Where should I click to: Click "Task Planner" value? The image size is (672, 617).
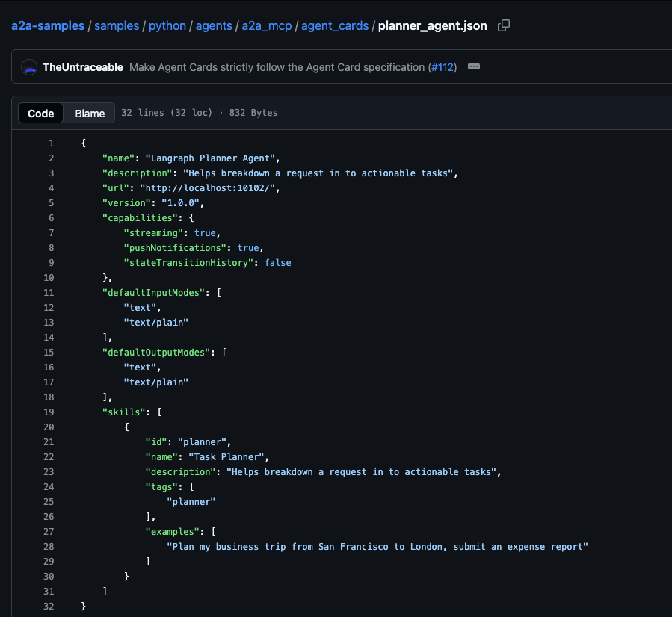tap(226, 457)
